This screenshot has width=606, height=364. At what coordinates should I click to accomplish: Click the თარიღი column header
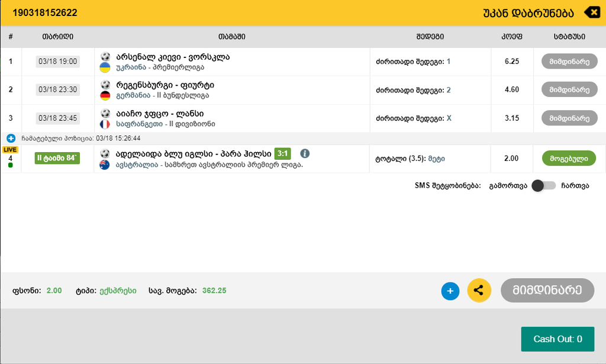point(57,37)
